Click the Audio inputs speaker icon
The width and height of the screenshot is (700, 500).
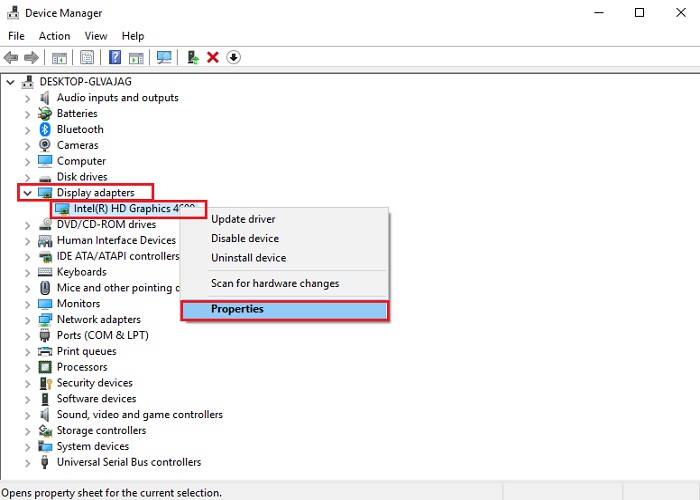pos(45,98)
